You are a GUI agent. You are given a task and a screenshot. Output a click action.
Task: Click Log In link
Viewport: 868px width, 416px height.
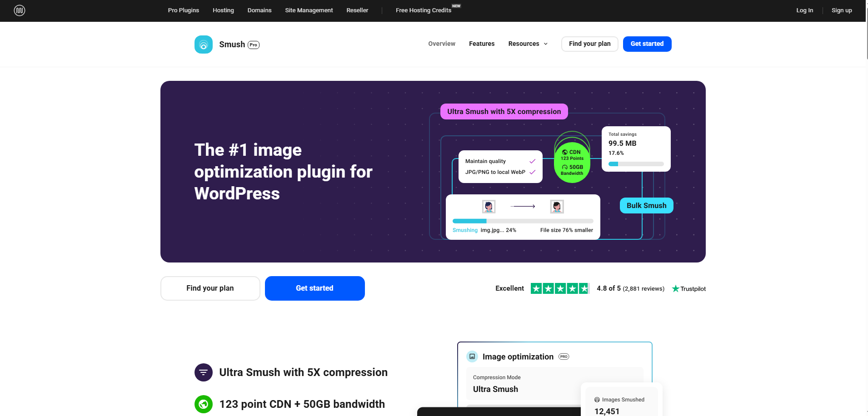tap(804, 10)
